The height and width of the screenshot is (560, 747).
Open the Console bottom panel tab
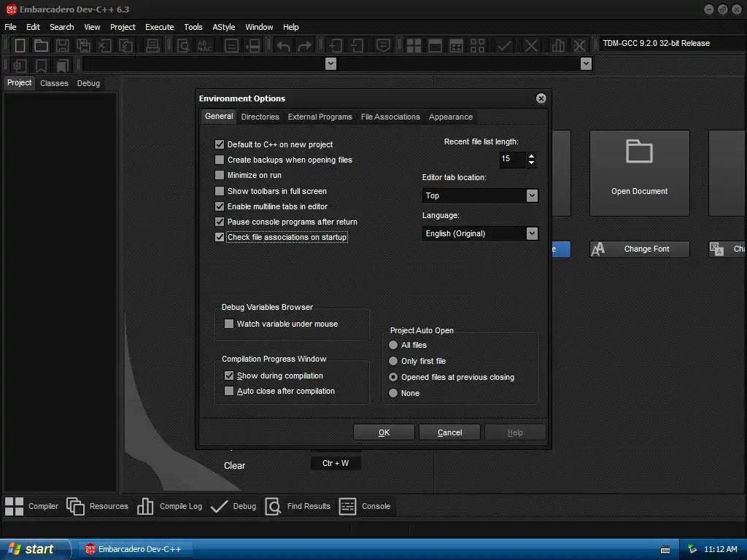(365, 506)
